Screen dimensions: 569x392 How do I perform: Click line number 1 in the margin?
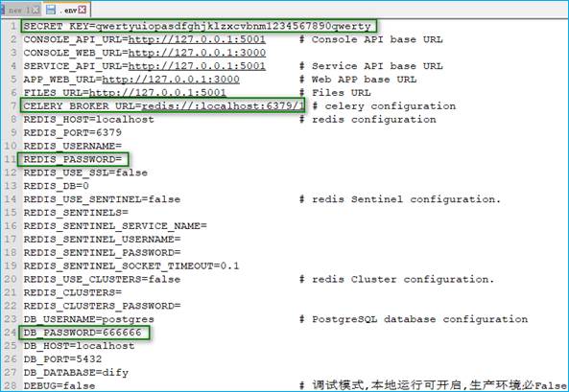click(x=13, y=26)
